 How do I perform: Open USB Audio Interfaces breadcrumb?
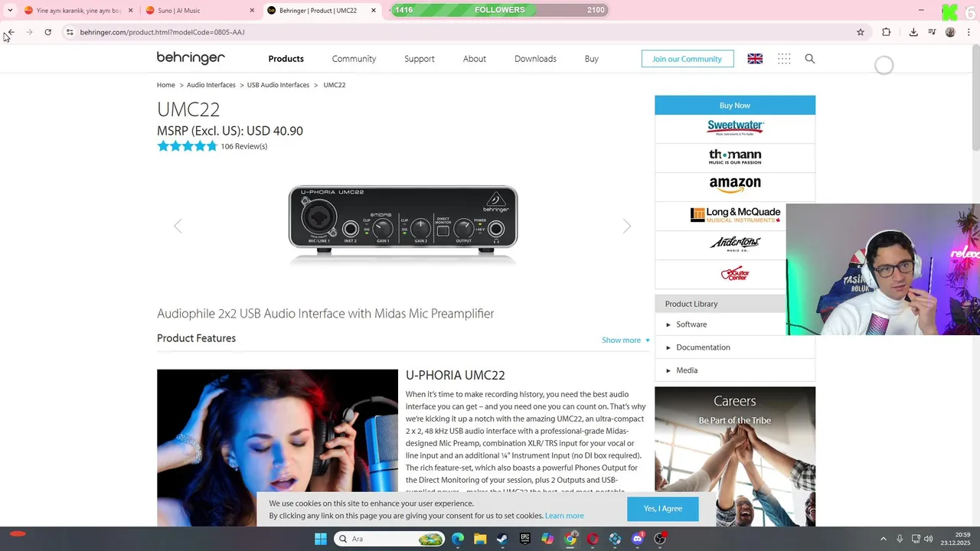click(278, 85)
